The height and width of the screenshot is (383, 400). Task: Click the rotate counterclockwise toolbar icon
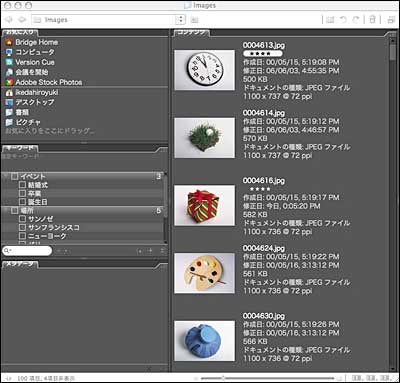343,20
